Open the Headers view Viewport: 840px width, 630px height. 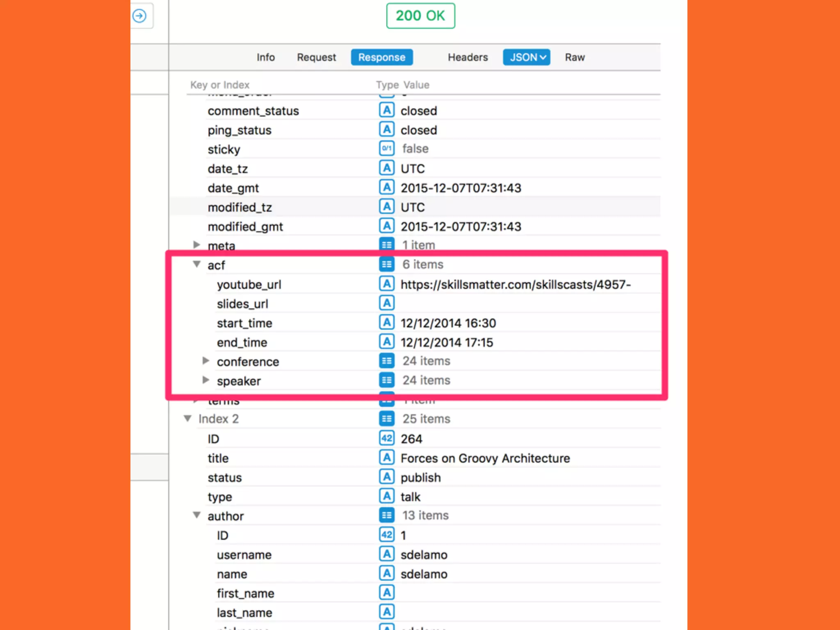[468, 57]
